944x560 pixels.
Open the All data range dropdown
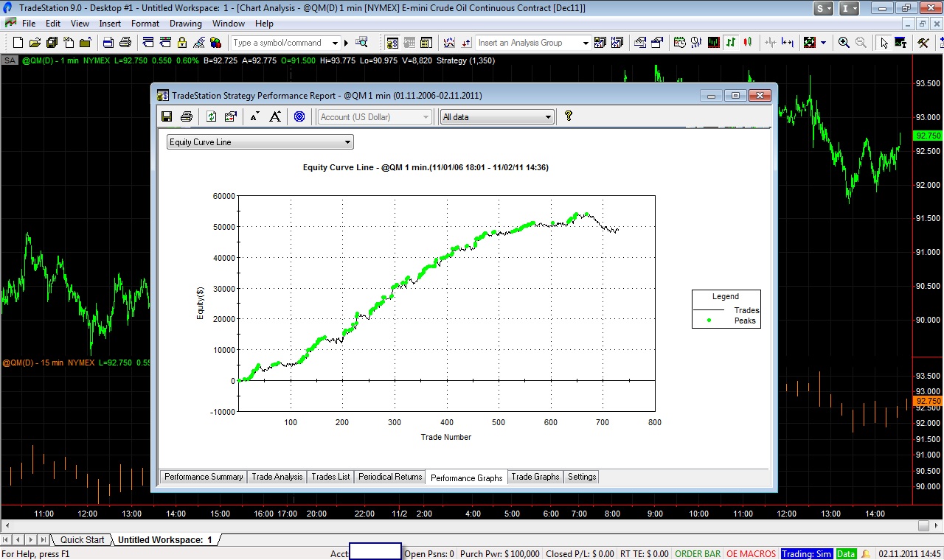496,116
